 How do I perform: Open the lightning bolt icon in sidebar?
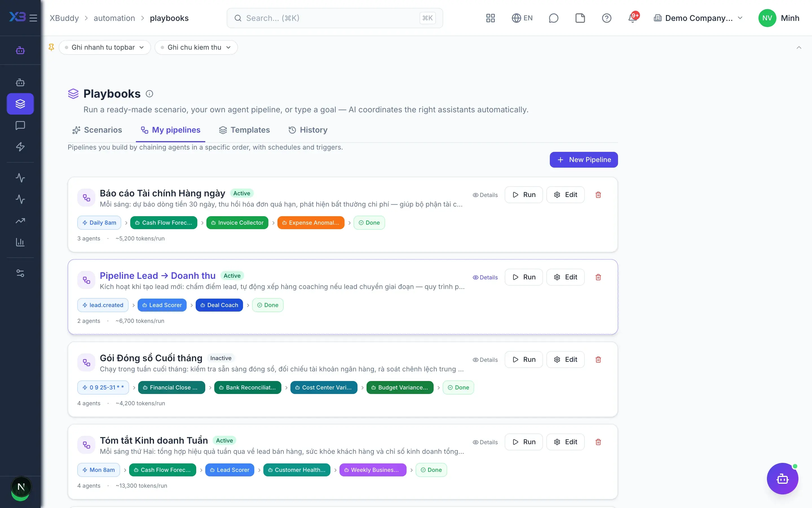pos(20,147)
